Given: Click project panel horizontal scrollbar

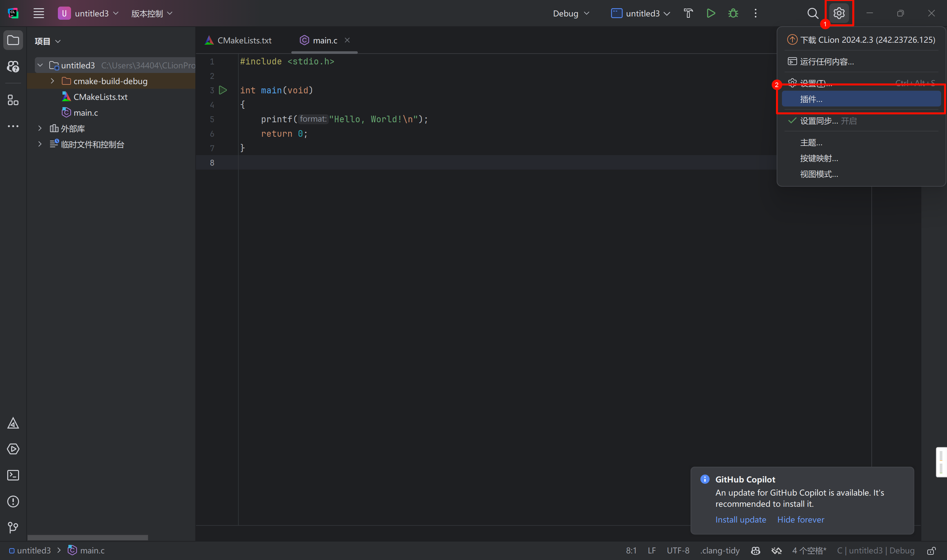Looking at the screenshot, I should click(x=87, y=537).
